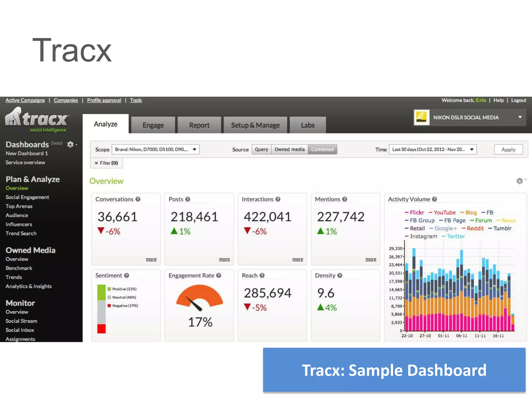This screenshot has width=532, height=399.
Task: Open Top Arenas in sidebar
Action: click(x=19, y=206)
